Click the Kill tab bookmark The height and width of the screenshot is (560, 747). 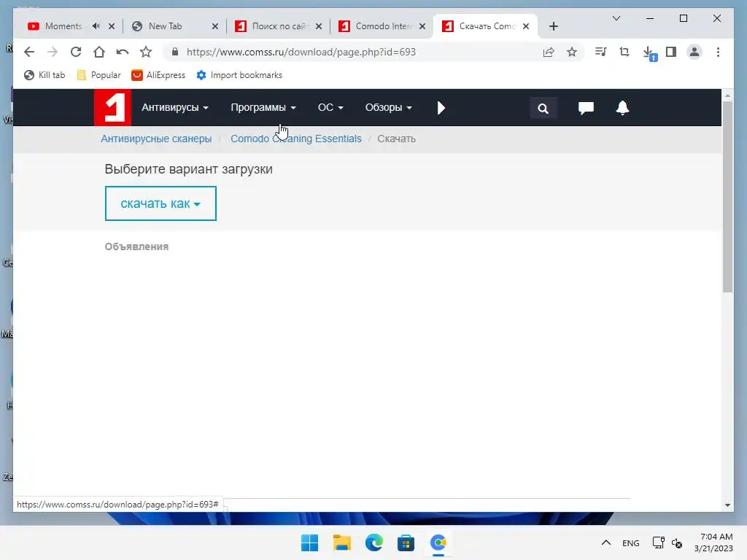[x=44, y=75]
